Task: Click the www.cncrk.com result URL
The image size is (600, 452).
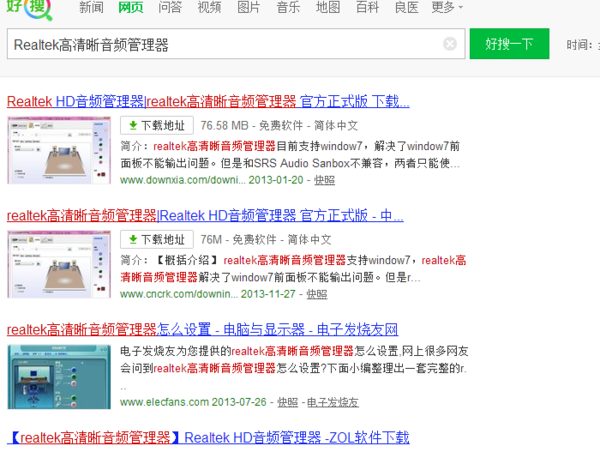Action: coord(179,294)
